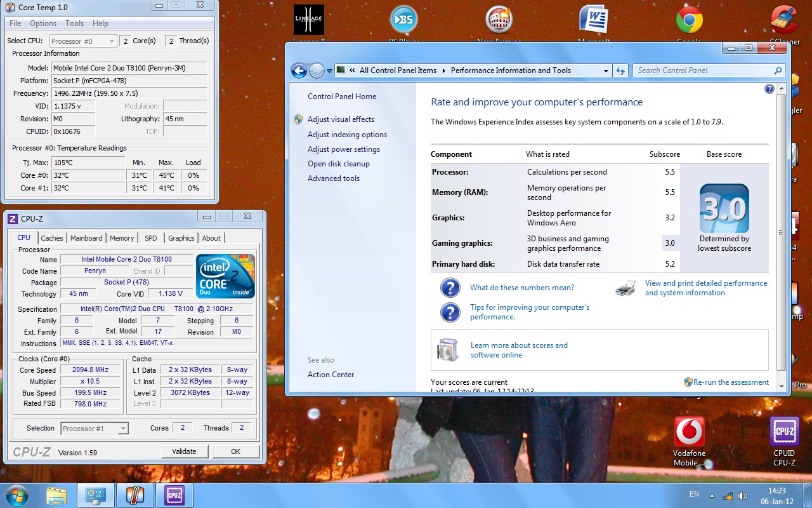Open the address bar history dropdown arrow
The width and height of the screenshot is (812, 508).
pyautogui.click(x=606, y=70)
